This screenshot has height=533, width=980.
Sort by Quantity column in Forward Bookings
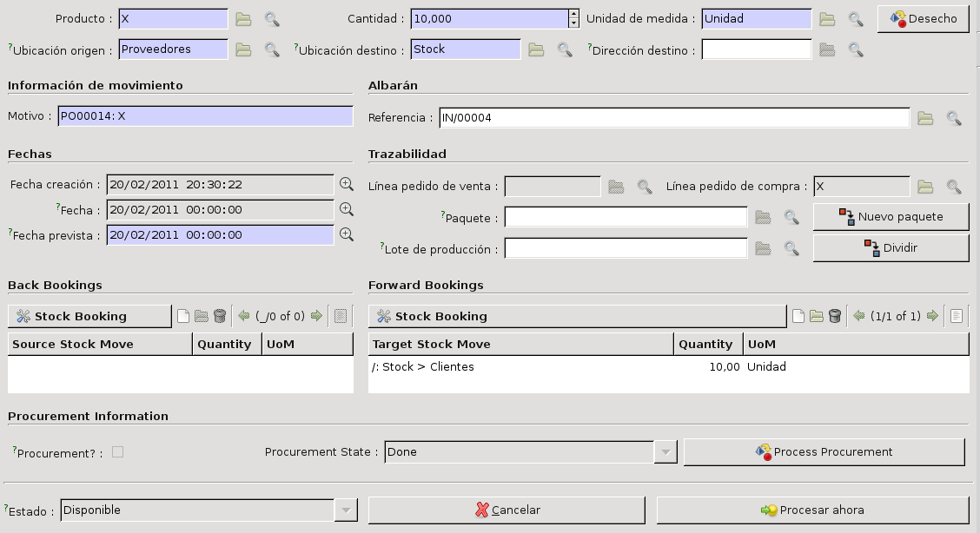(707, 345)
